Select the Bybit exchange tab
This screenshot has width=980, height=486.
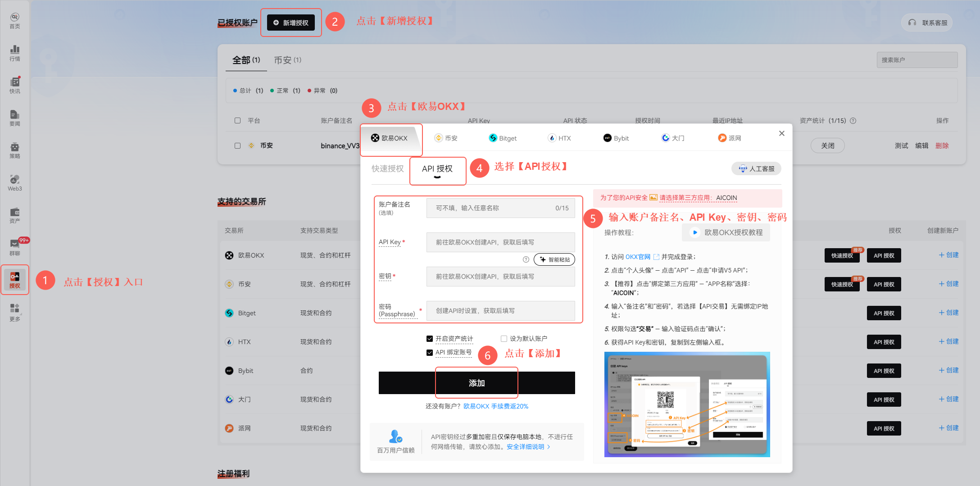pyautogui.click(x=616, y=138)
